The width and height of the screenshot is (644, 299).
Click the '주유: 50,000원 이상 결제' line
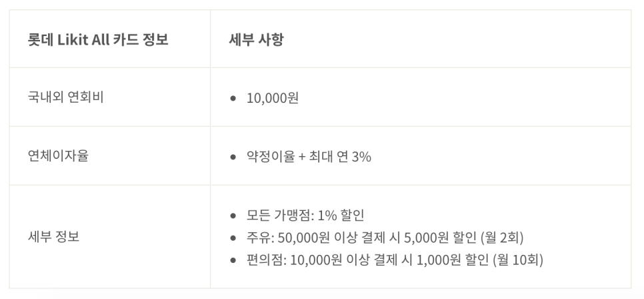(x=385, y=238)
